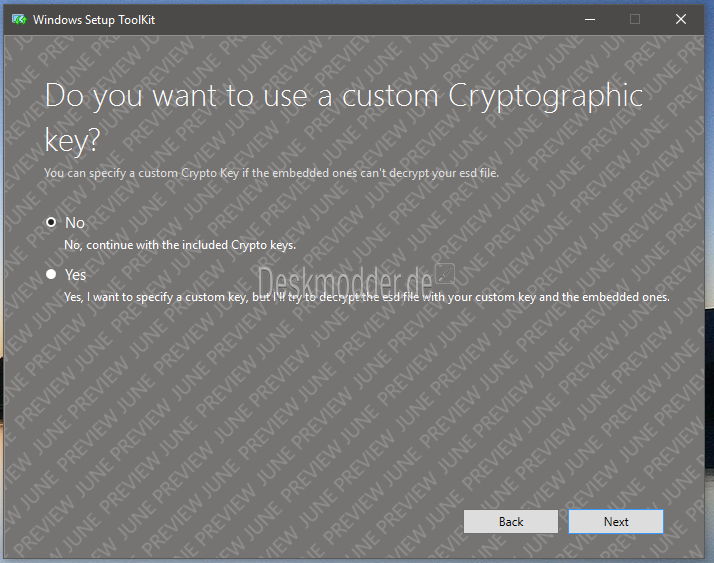
Task: Select the "No" radio button
Action: pyautogui.click(x=51, y=222)
